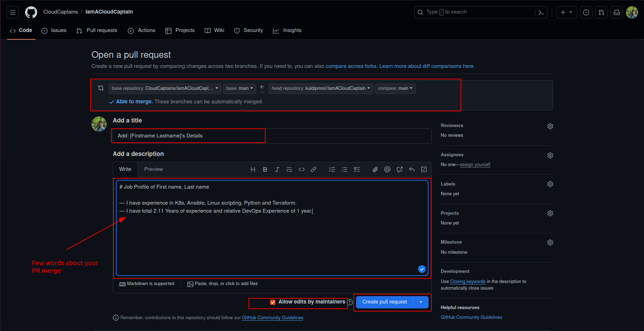644x331 pixels.
Task: Open Closing keywords link
Action: [468, 282]
